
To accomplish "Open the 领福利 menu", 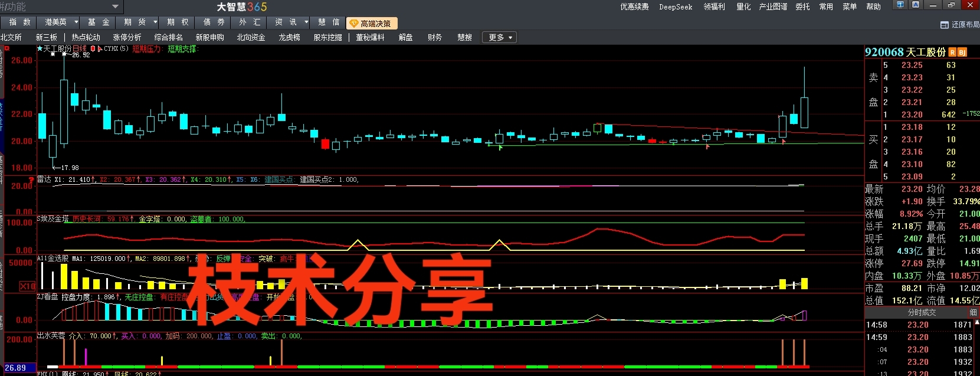I will click(x=714, y=6).
